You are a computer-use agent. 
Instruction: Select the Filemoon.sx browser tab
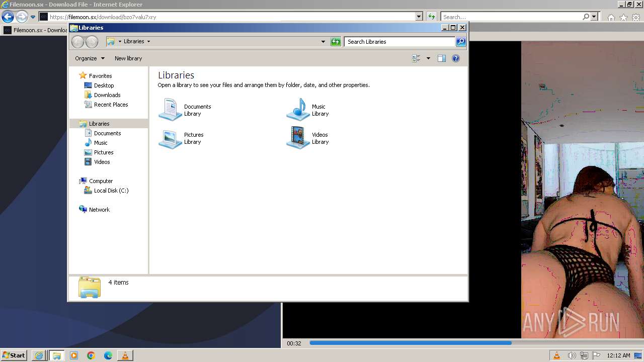(x=35, y=30)
